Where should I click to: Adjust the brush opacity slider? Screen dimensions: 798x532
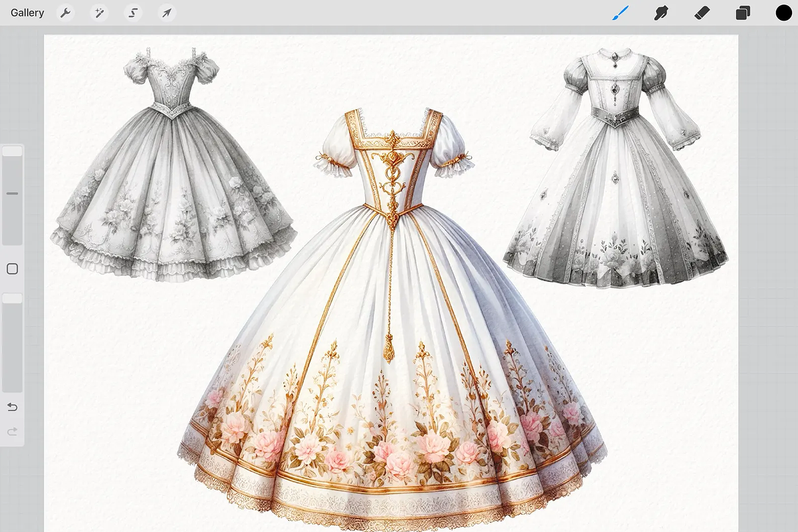[13, 342]
